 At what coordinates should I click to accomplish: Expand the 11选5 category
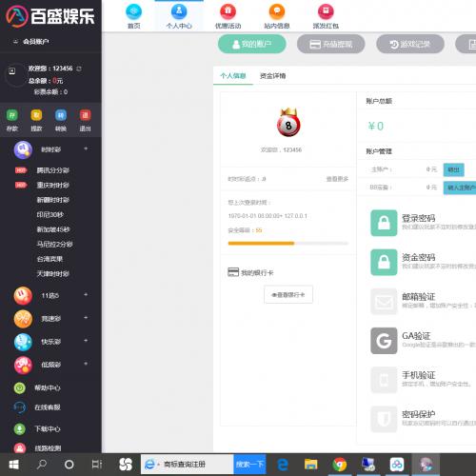pyautogui.click(x=86, y=295)
